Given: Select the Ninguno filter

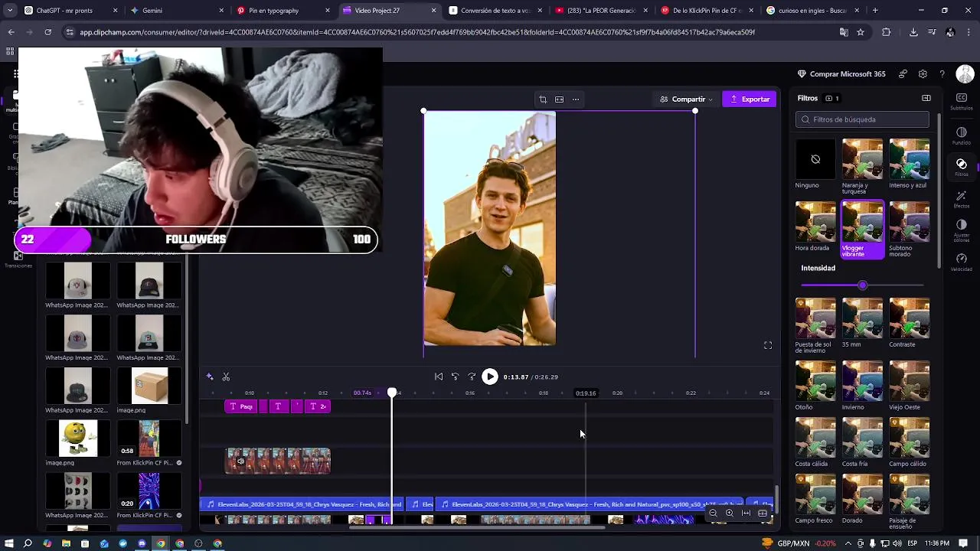Looking at the screenshot, I should click(x=815, y=164).
